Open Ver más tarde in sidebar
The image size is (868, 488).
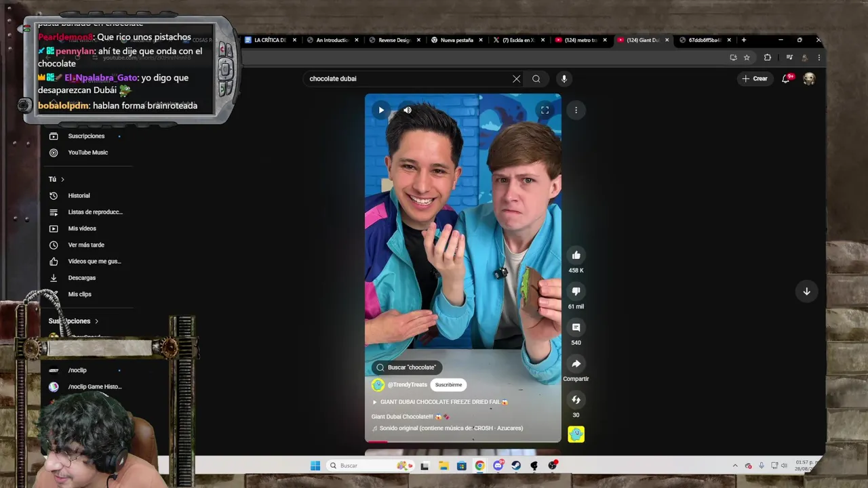[86, 245]
